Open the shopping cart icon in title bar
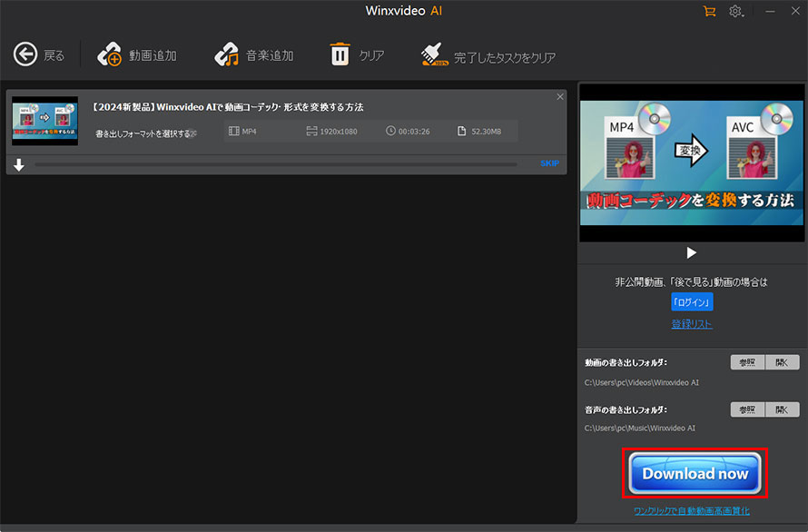The width and height of the screenshot is (808, 532). point(710,11)
